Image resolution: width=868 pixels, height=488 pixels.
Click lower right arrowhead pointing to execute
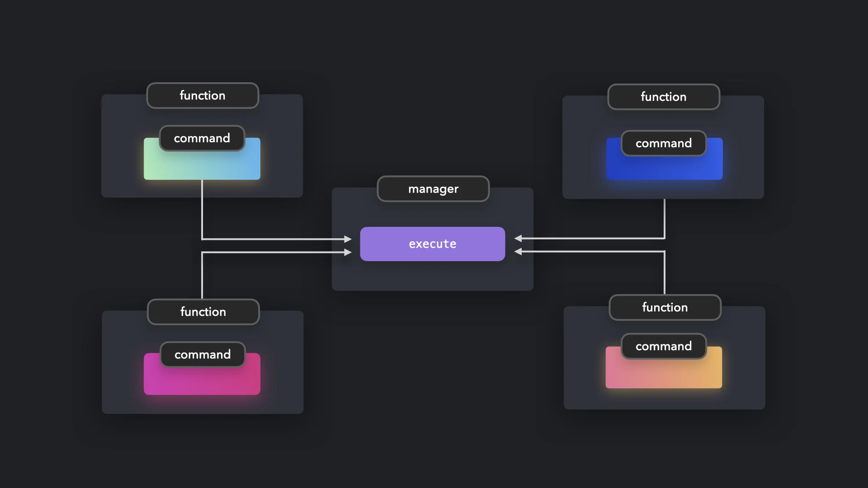(x=518, y=251)
